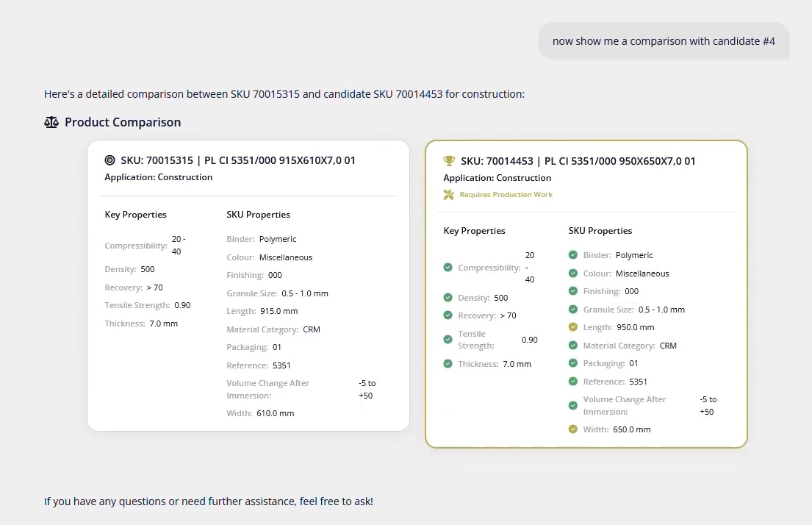Click the Key Properties heading in the candidate card
The width and height of the screenshot is (812, 525).
(x=475, y=231)
